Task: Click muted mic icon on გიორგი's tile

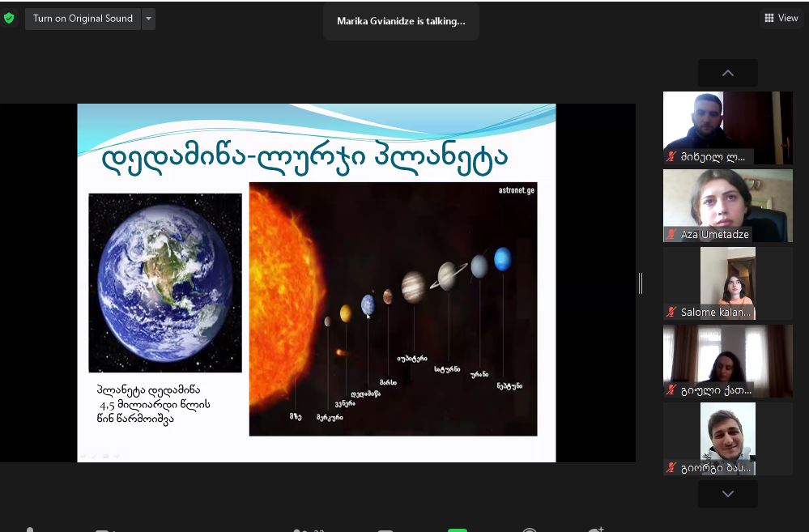Action: pyautogui.click(x=671, y=467)
